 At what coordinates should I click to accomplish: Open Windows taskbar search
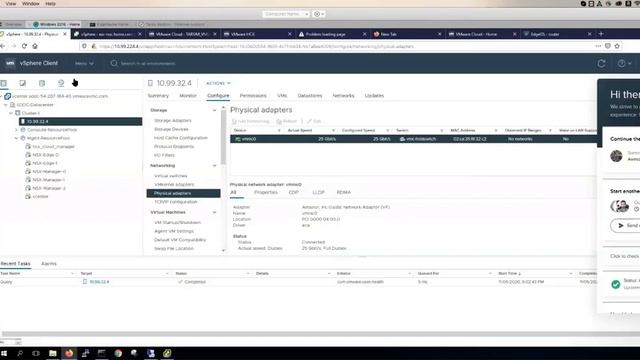(x=20, y=353)
